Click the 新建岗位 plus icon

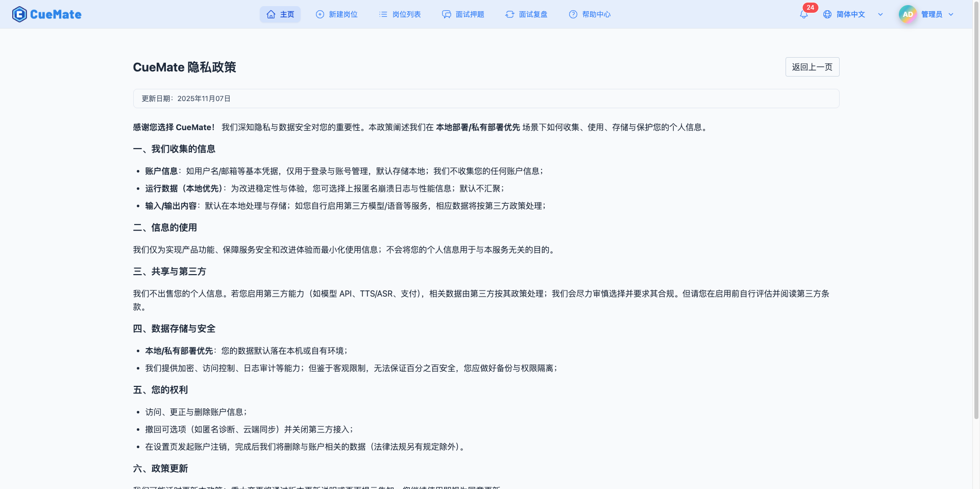coord(319,14)
